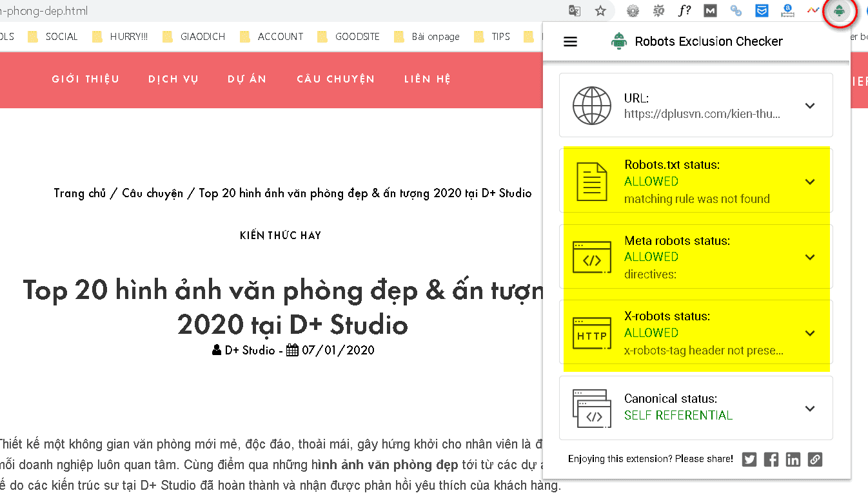Screen dimensions: 868x502
Task: Click 'directives:' under Meta robots status
Action: 650,275
